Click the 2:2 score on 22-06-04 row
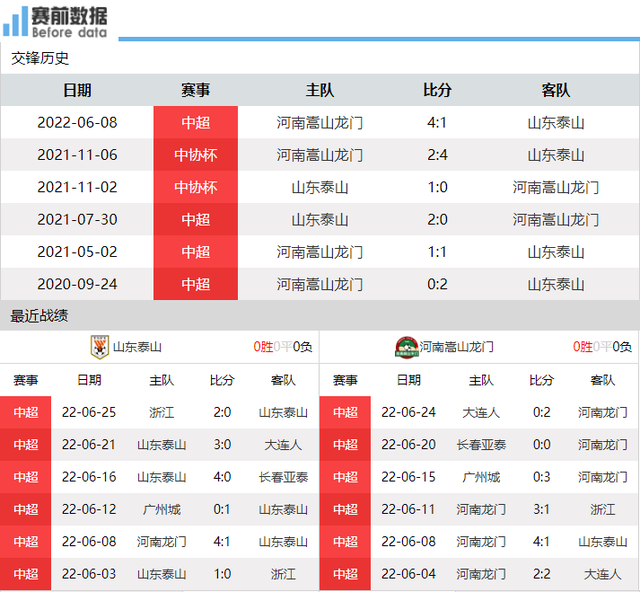 tap(542, 574)
